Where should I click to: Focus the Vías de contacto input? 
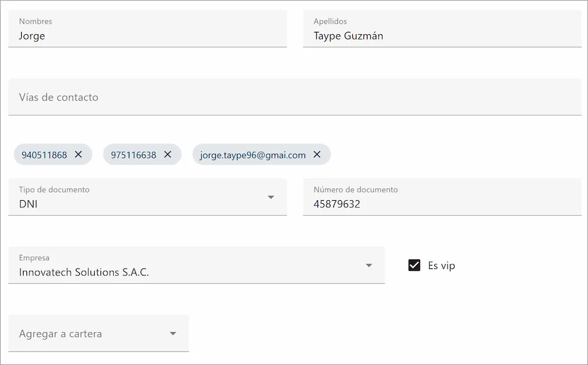point(294,97)
